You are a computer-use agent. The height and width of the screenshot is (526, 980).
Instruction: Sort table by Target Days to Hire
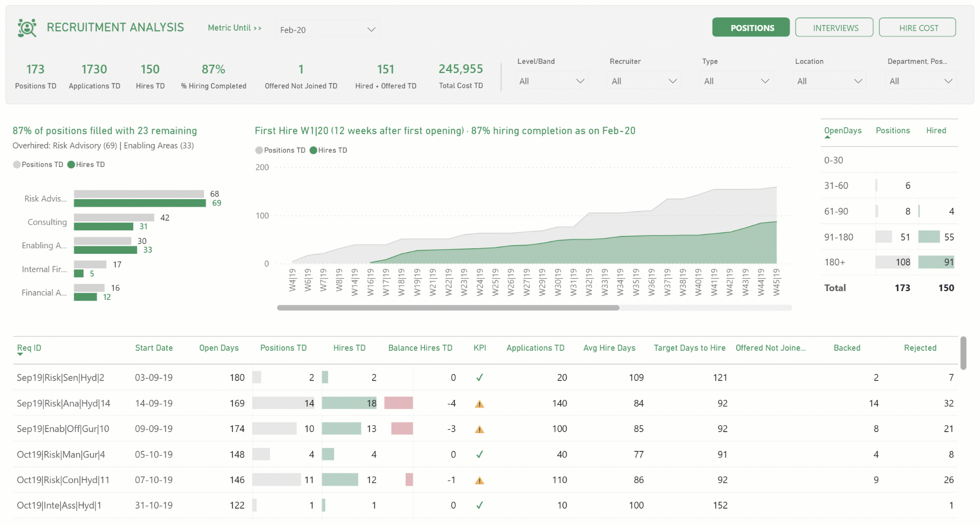coord(690,348)
